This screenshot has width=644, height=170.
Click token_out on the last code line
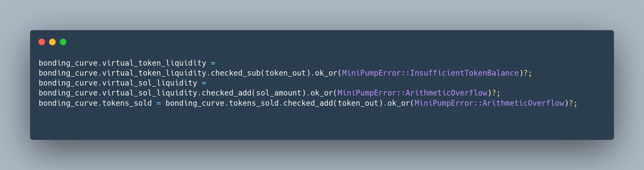click(x=358, y=103)
